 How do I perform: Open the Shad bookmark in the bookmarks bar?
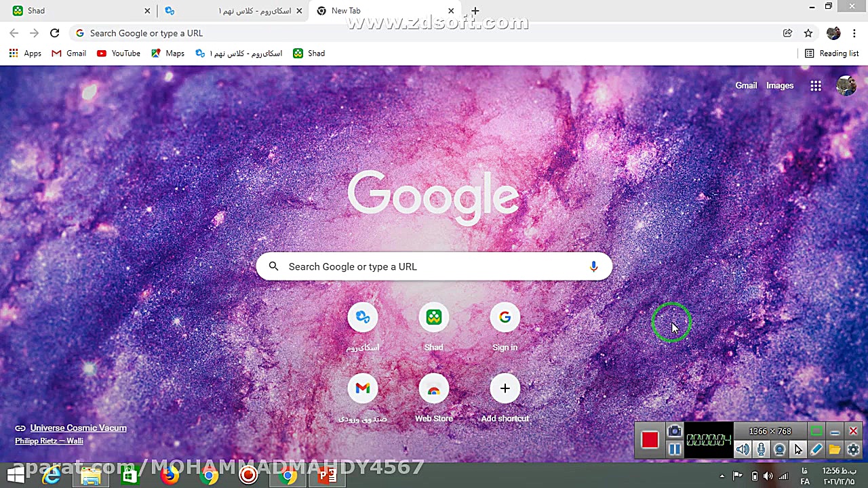(x=309, y=54)
